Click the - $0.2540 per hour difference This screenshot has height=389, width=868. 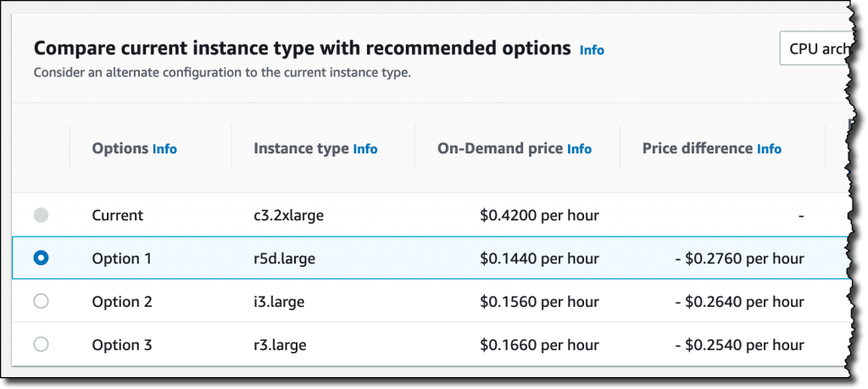click(739, 345)
